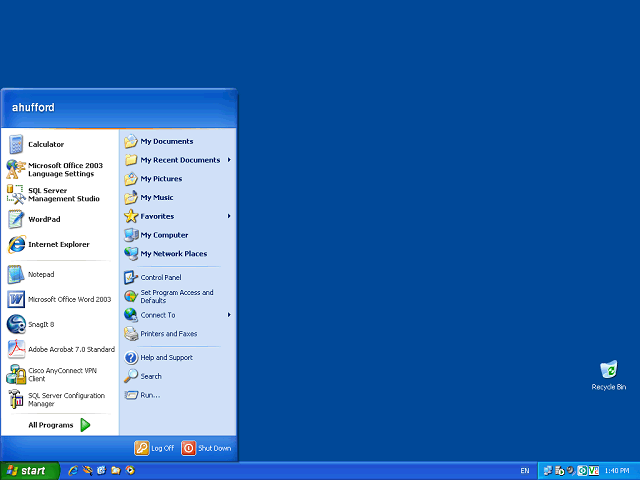Open My Pictures folder
The width and height of the screenshot is (640, 480).
(178, 179)
